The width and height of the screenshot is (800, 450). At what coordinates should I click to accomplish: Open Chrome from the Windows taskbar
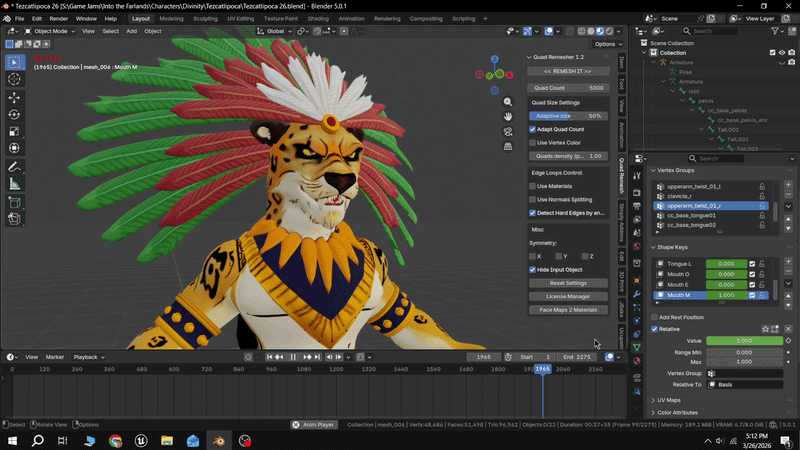point(115,441)
